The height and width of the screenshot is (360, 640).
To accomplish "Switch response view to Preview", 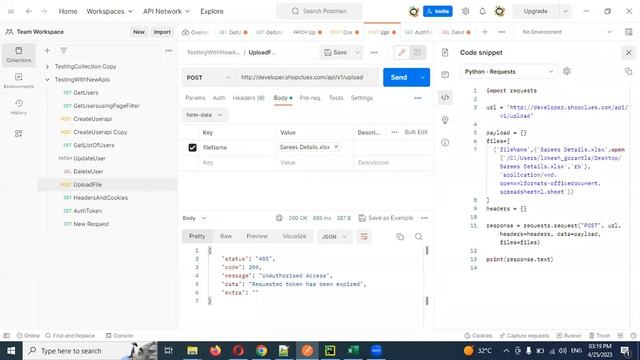I will point(257,236).
